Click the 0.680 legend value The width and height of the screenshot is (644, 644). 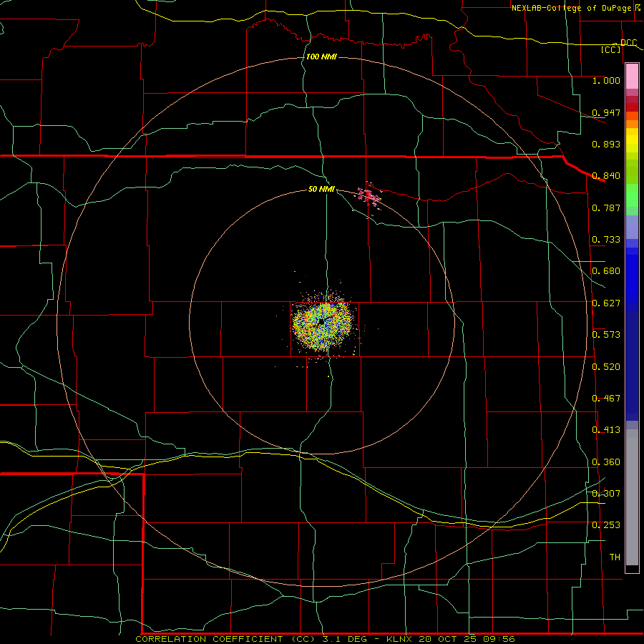tap(606, 271)
